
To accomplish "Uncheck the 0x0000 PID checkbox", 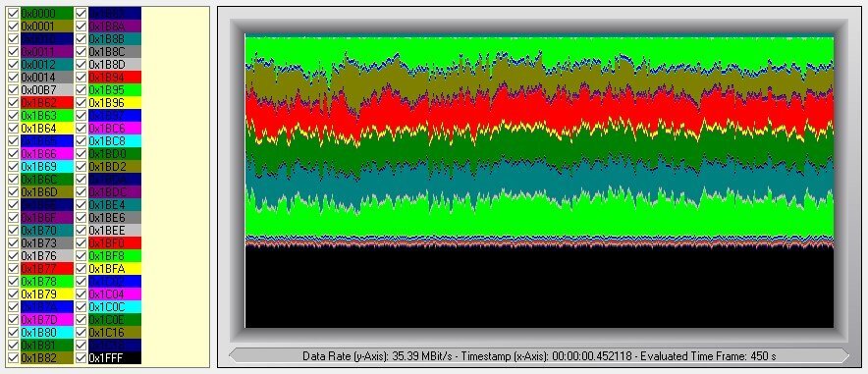I will click(14, 14).
